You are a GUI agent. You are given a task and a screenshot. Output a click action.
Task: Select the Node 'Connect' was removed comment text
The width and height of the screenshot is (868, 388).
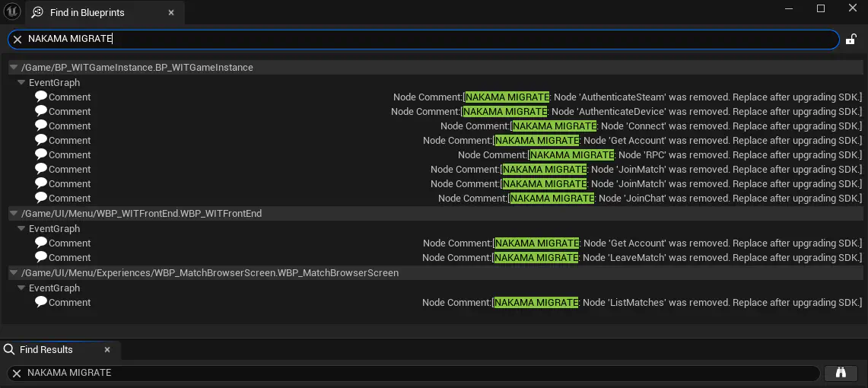tap(651, 126)
